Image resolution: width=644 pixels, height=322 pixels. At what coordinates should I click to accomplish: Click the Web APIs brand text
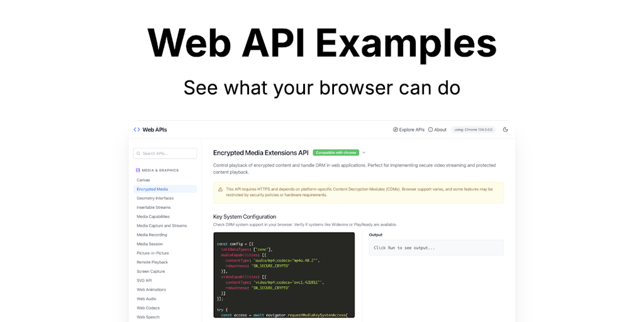coord(155,130)
